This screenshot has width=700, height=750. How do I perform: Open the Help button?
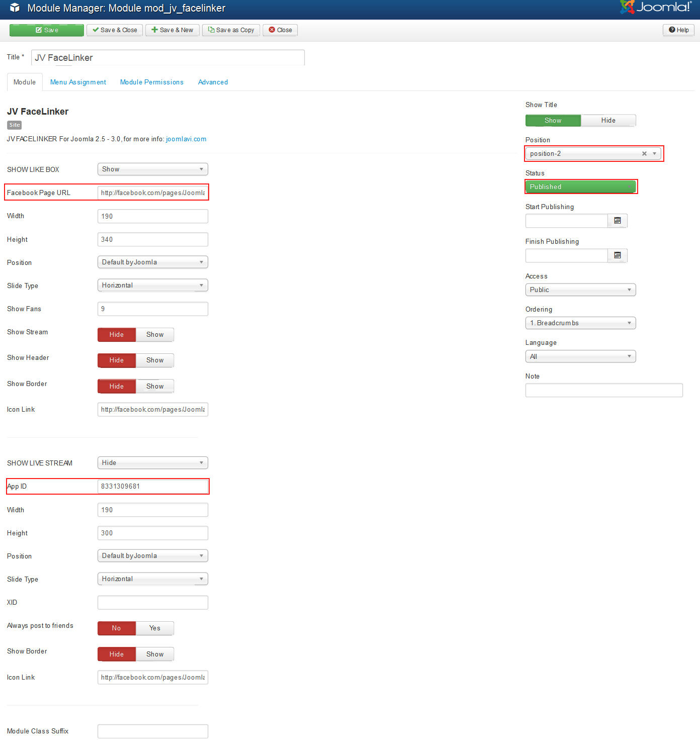pyautogui.click(x=678, y=30)
